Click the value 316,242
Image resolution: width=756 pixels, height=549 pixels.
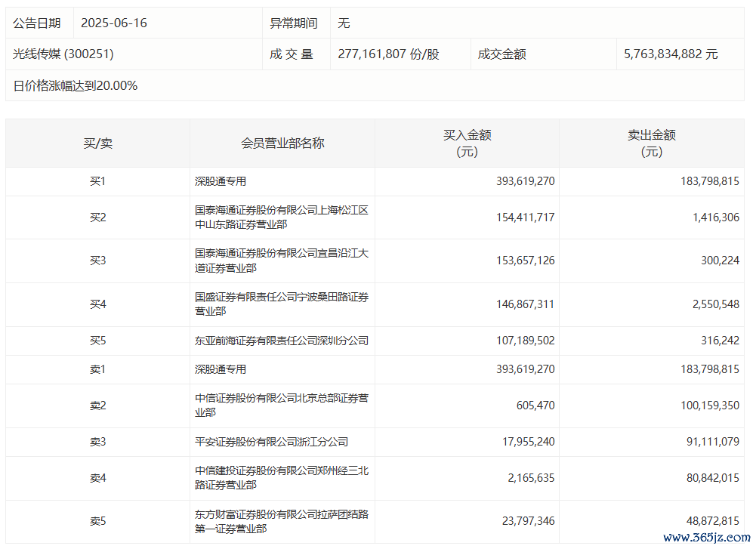[x=720, y=341]
